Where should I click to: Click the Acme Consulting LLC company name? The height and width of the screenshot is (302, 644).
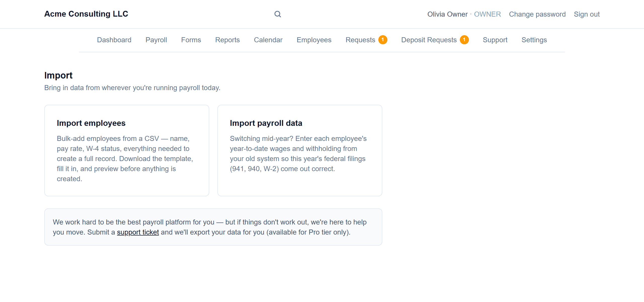(86, 14)
